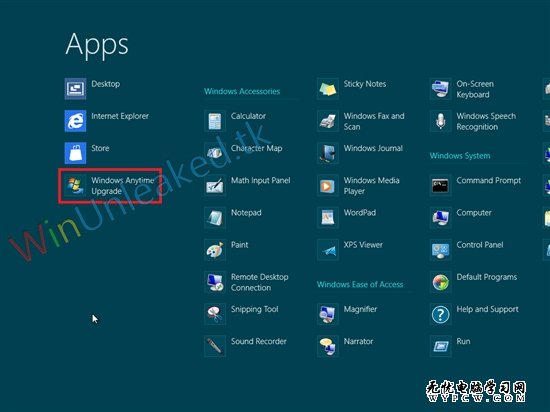Click the 'WordPad' label
The height and width of the screenshot is (412, 550).
360,213
